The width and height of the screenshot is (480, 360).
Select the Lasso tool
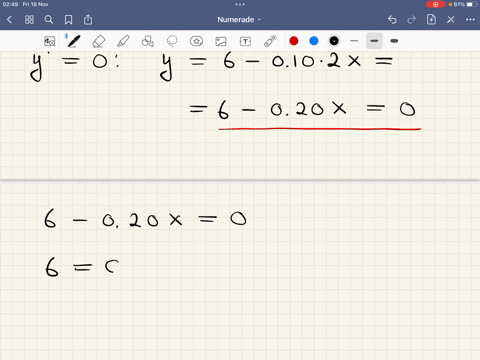click(172, 41)
